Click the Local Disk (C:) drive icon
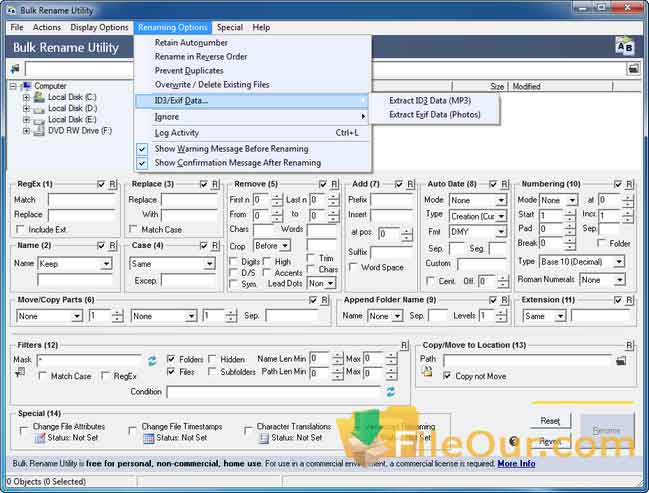The image size is (649, 493). tap(39, 97)
